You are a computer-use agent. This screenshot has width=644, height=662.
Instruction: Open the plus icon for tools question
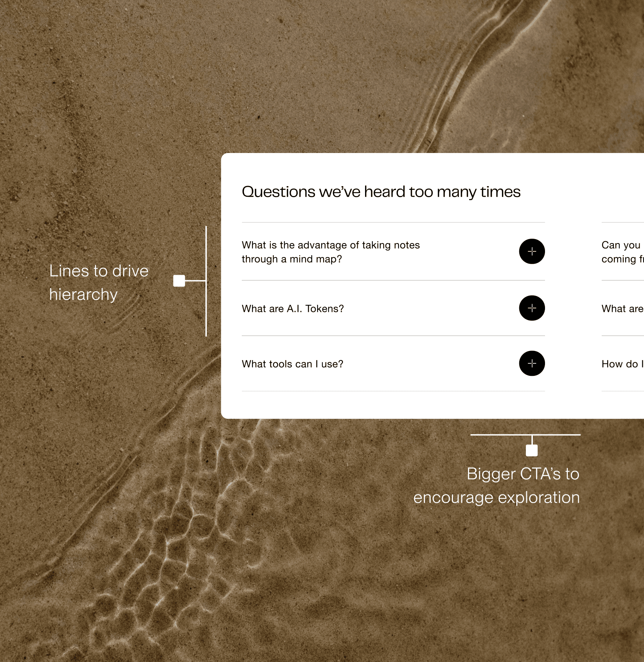532,363
